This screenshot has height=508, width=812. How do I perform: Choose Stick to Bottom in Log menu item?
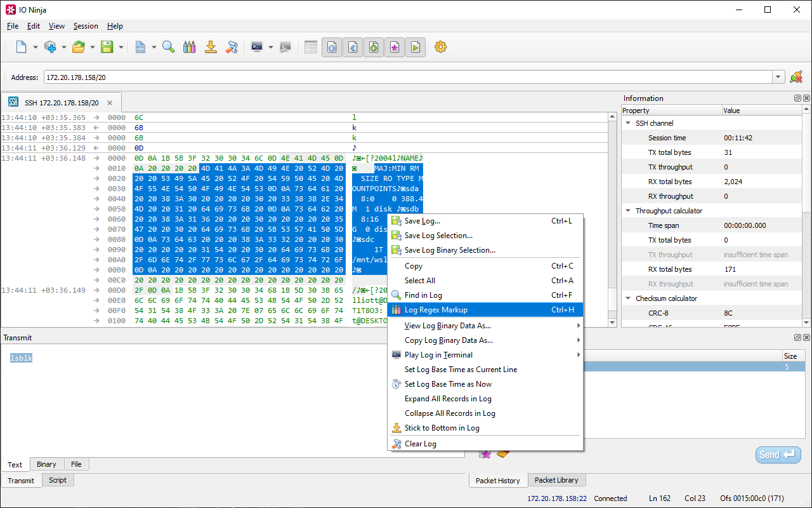[x=485, y=428]
